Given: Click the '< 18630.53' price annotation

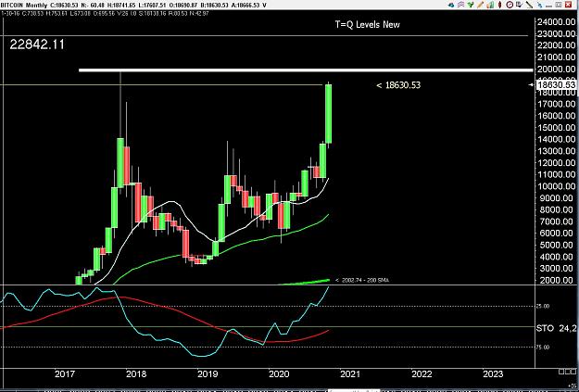Looking at the screenshot, I should pos(398,85).
